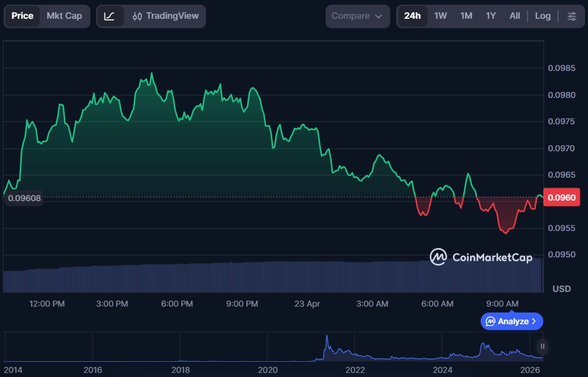The width and height of the screenshot is (588, 377).
Task: Click the CoinMarketCap logo watermark
Action: click(481, 257)
